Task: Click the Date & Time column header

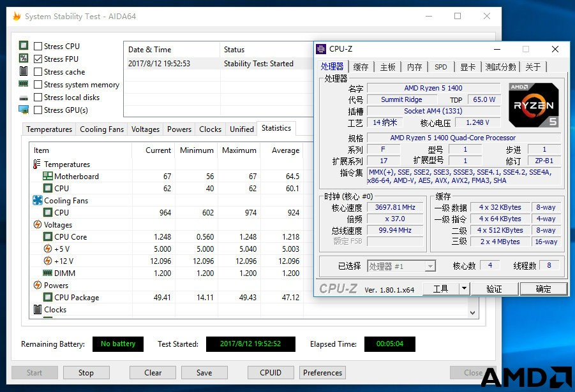Action: [172, 50]
